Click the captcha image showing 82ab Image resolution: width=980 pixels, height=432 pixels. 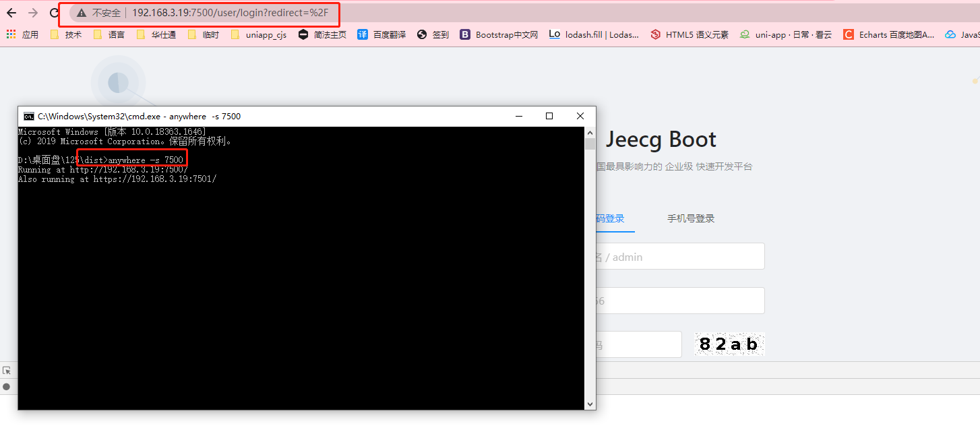[x=729, y=344]
